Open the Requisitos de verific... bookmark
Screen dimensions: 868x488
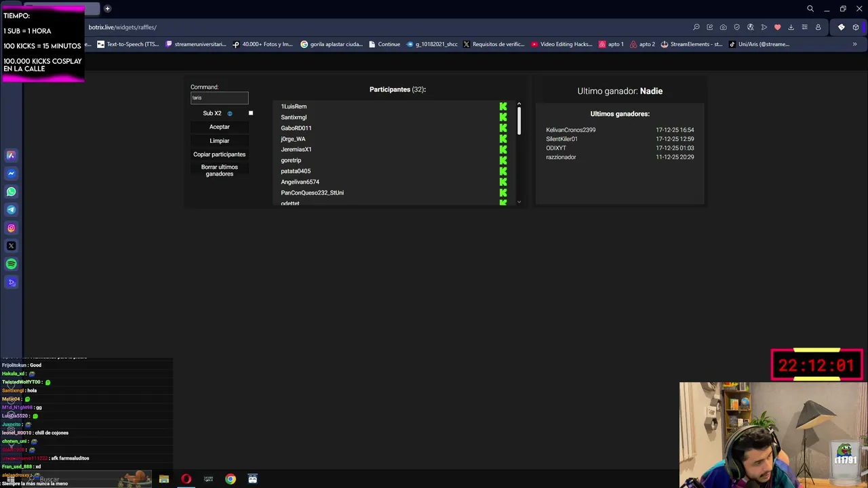point(494,44)
